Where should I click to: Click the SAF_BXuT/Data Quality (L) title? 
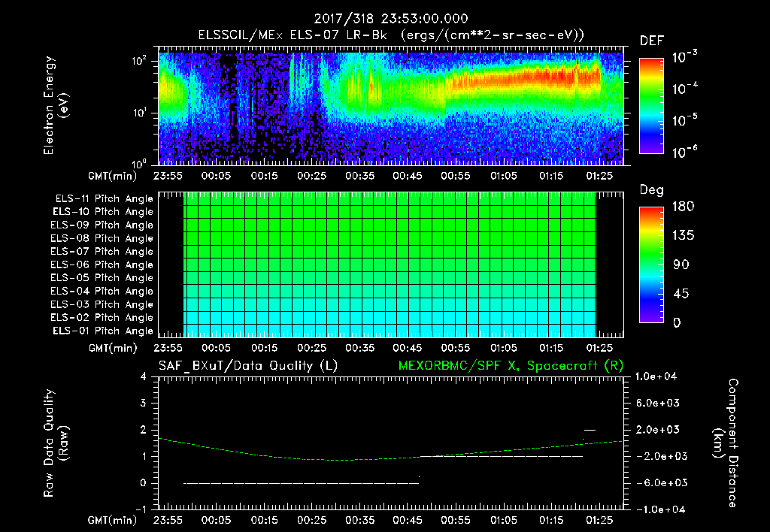pyautogui.click(x=248, y=366)
